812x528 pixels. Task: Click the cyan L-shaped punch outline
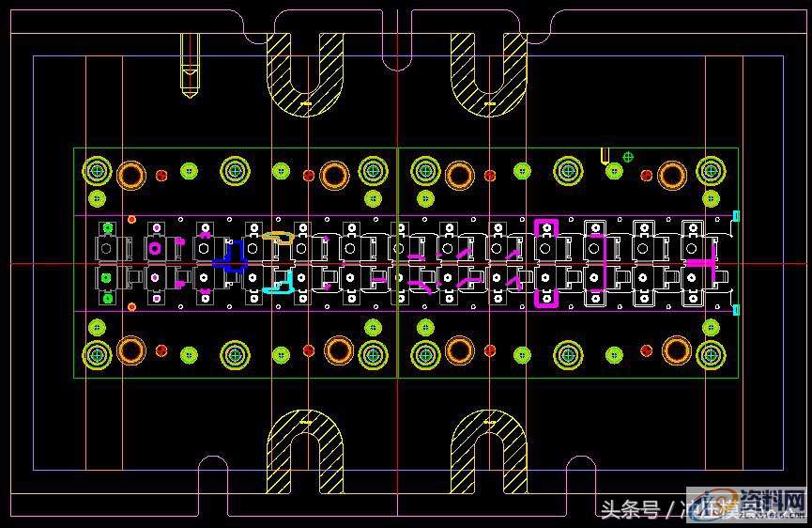point(279,284)
